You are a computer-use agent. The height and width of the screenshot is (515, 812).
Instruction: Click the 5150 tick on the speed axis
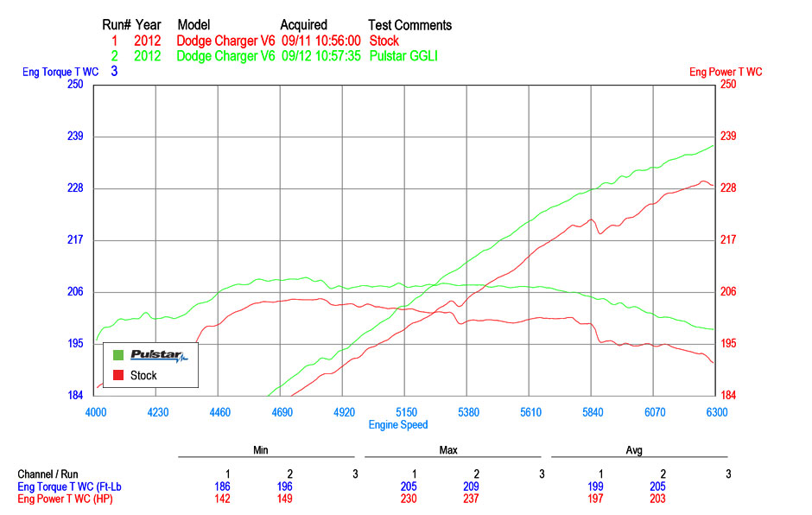(x=406, y=412)
